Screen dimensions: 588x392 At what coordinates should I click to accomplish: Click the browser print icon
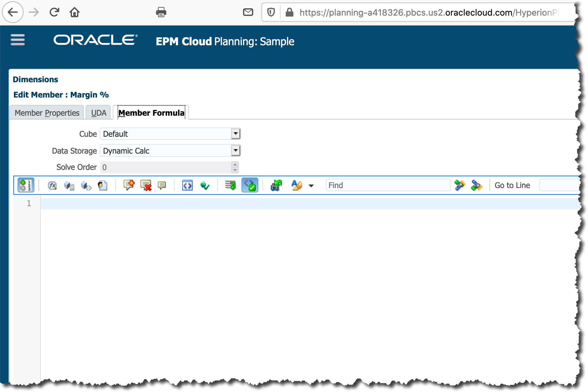pos(161,12)
